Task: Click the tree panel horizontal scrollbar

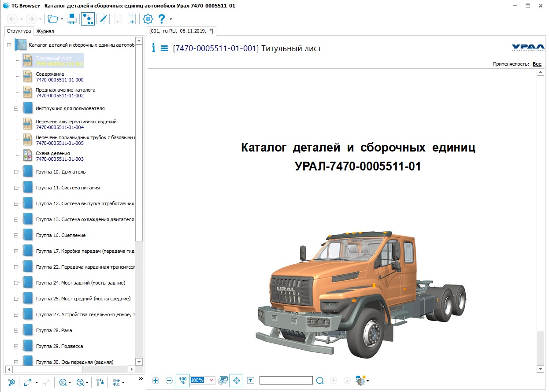Action: 70,369
